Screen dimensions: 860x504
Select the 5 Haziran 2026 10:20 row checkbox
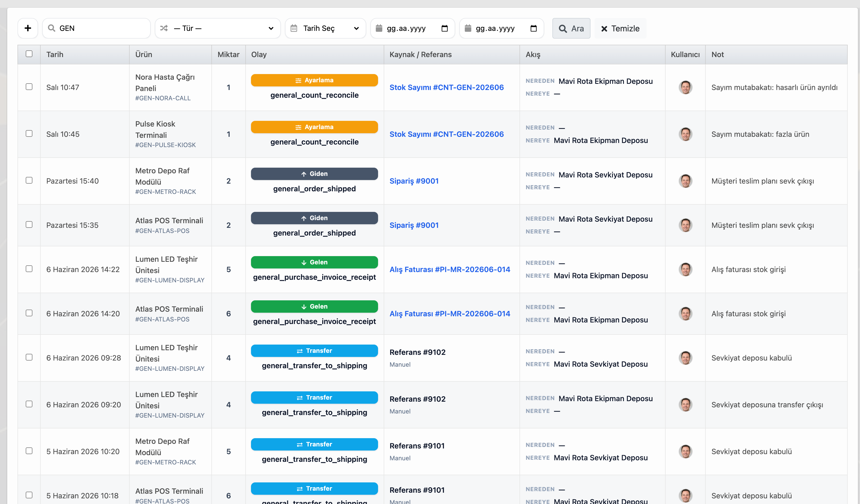pyautogui.click(x=29, y=451)
